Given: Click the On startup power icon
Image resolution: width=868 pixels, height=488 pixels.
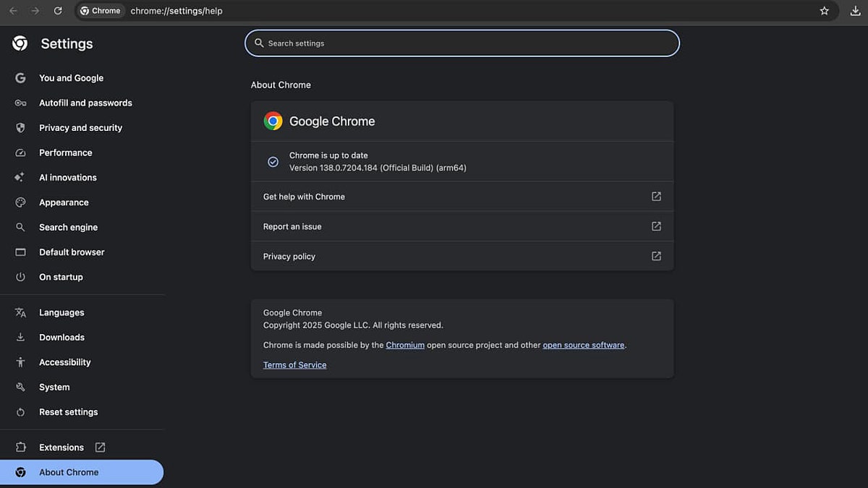Looking at the screenshot, I should 20,277.
